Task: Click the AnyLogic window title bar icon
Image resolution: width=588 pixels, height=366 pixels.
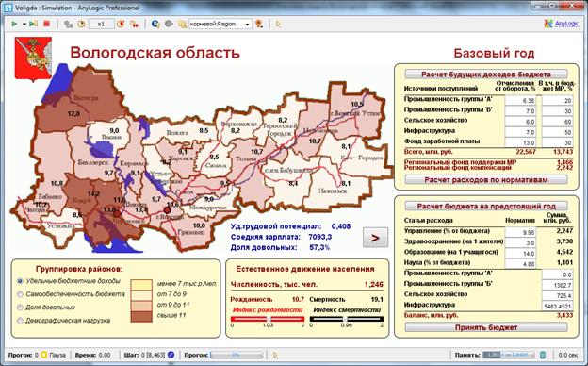Action: click(8, 8)
